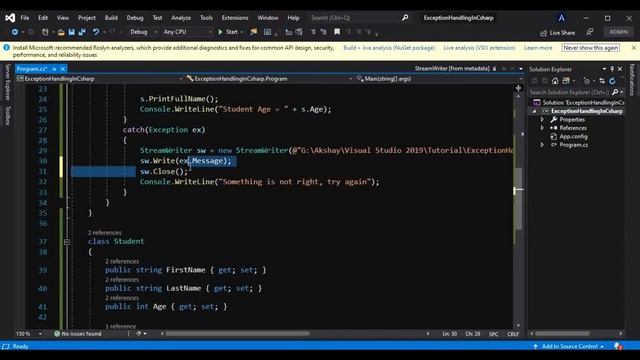Click the Switch Views icon in Solution Explorer
The image size is (640, 360).
point(566,81)
